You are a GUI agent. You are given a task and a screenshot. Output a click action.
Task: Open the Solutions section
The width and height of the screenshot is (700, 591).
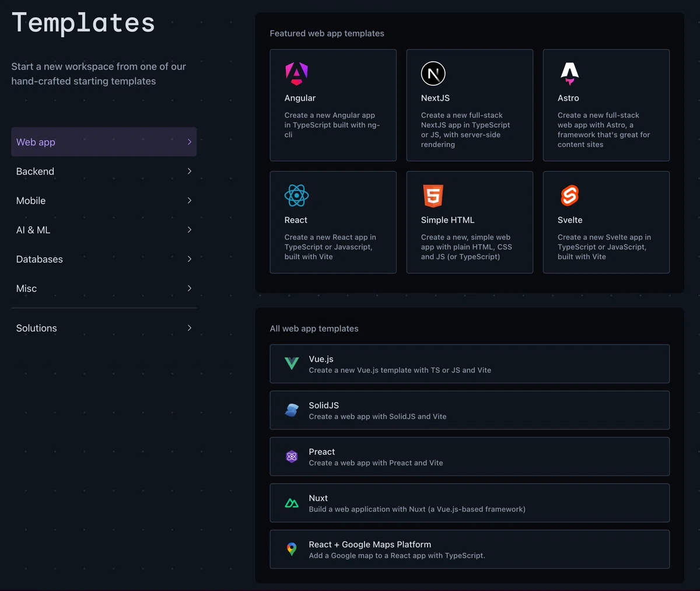point(104,328)
